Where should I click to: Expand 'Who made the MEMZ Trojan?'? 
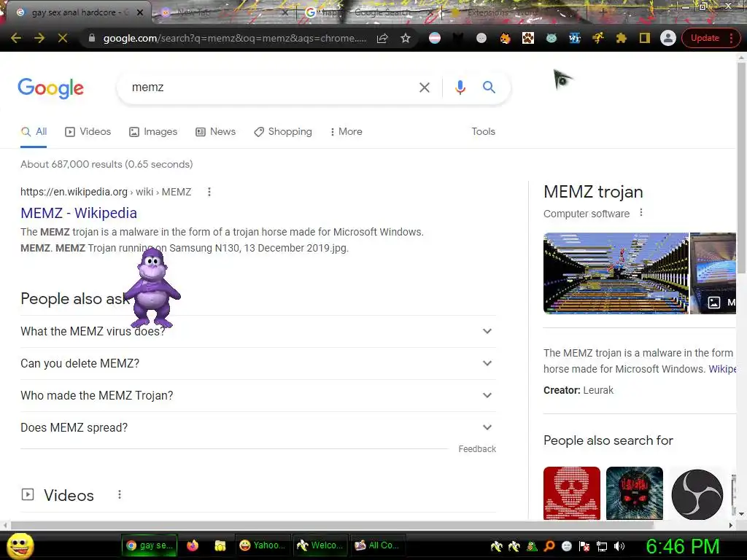point(258,396)
